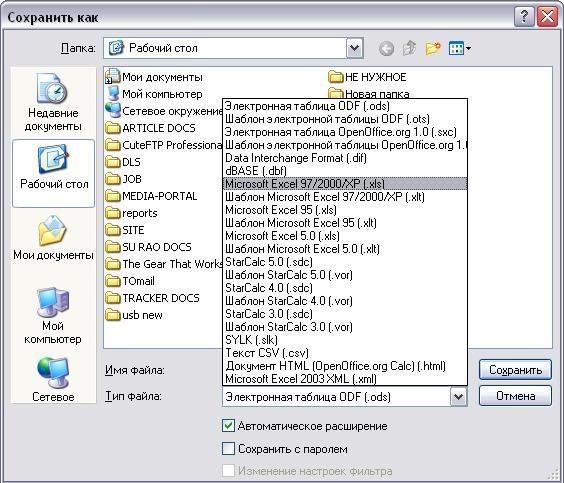
Task: Choose StarCalc 4.0 (.sdc)
Action: point(345,288)
